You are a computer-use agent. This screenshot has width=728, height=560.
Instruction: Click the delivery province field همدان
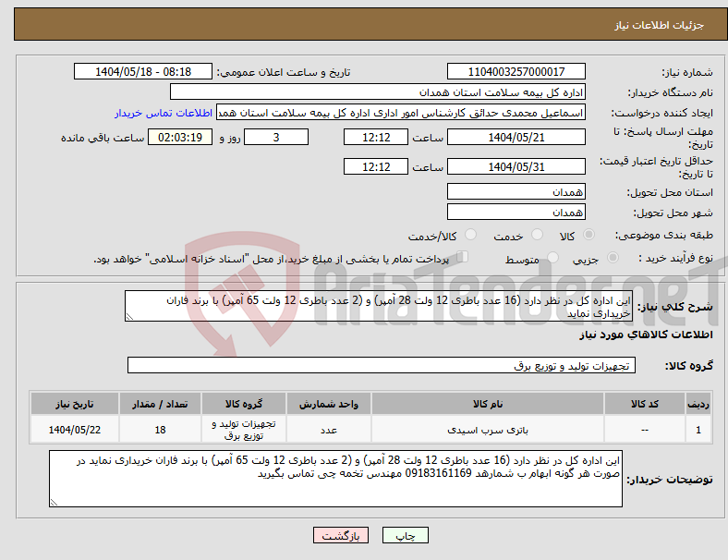(516, 191)
